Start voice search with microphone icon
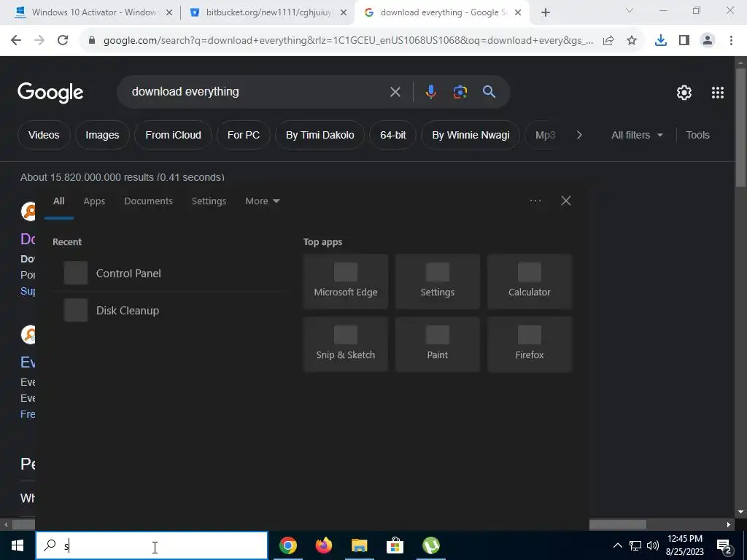 [430, 92]
